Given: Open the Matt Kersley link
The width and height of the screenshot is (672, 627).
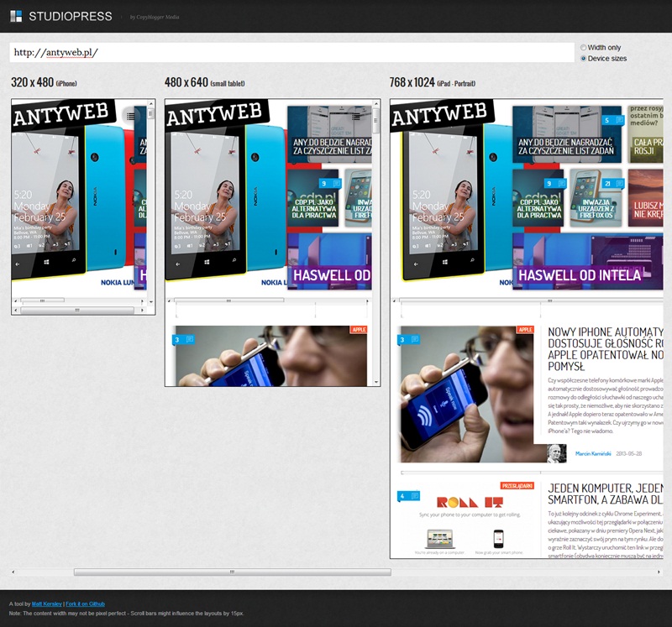Looking at the screenshot, I should (46, 603).
